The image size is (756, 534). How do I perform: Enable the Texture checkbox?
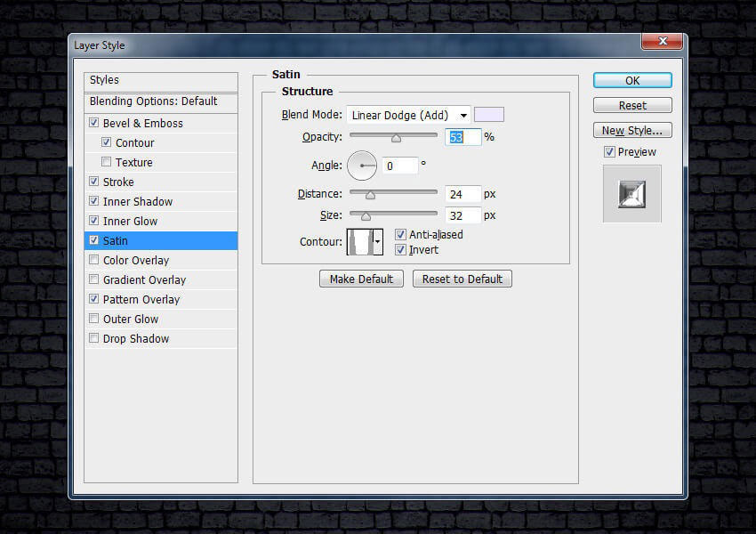point(107,162)
